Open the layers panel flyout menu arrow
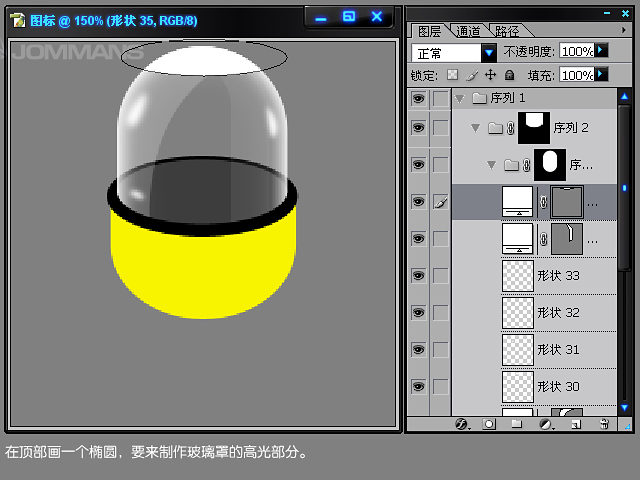640x480 pixels. pos(623,30)
